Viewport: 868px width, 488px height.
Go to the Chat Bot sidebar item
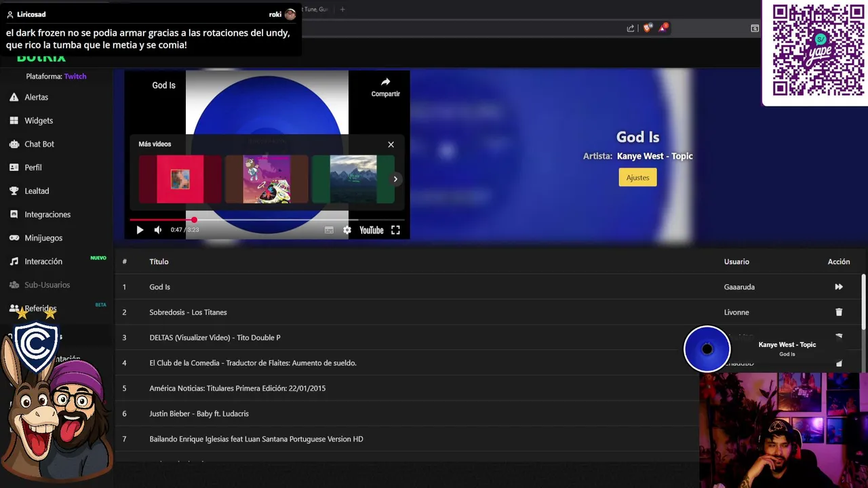(39, 144)
